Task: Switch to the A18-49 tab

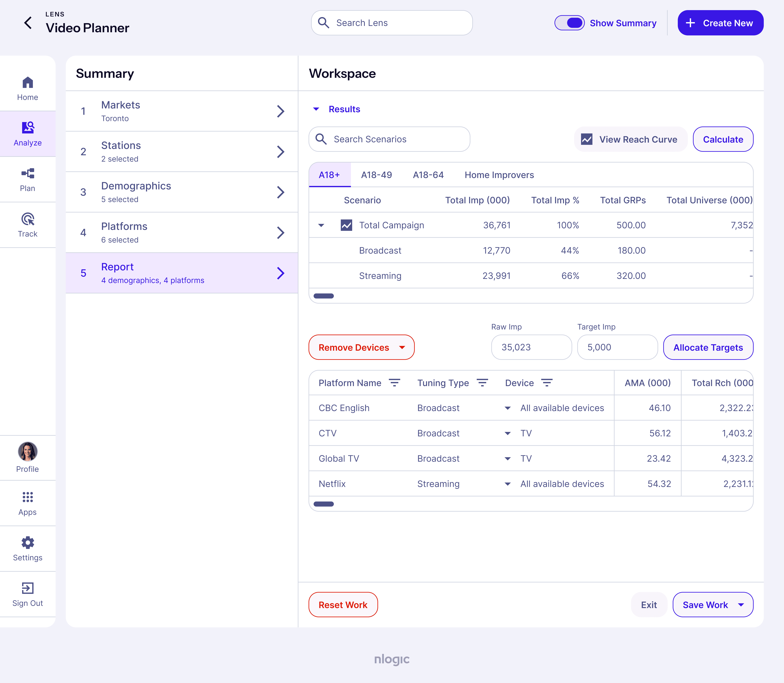Action: (376, 175)
